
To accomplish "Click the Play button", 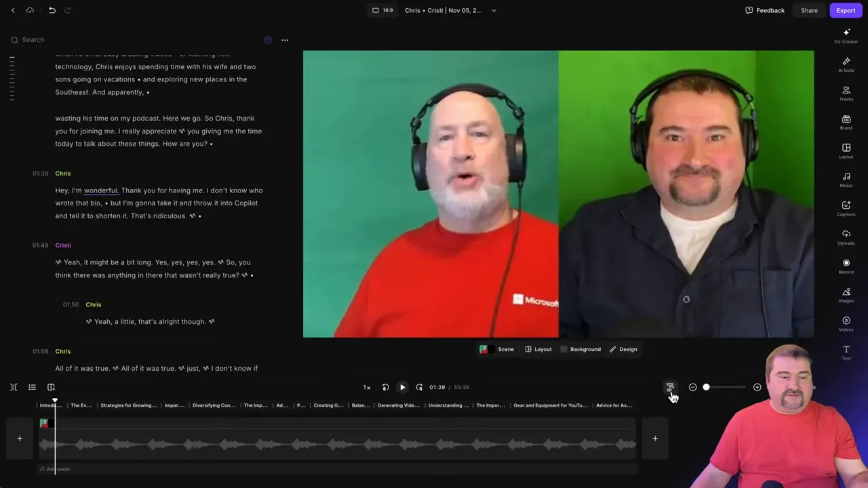I will click(402, 387).
